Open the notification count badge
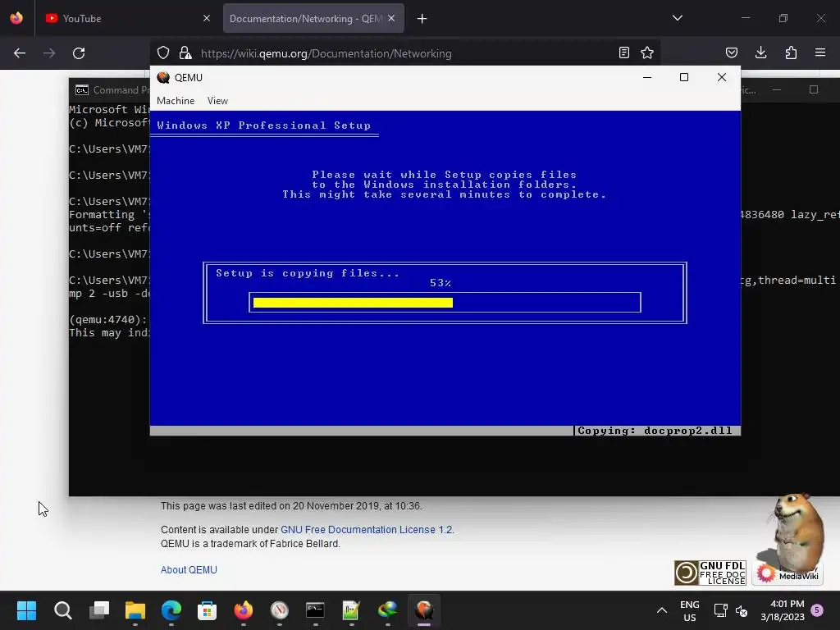Viewport: 840px width, 630px height. (817, 609)
